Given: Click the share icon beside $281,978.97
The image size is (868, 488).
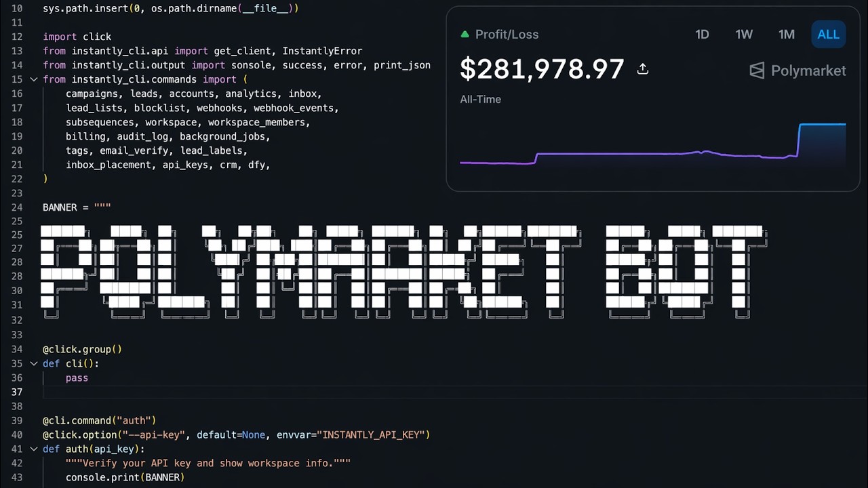Looking at the screenshot, I should 643,69.
